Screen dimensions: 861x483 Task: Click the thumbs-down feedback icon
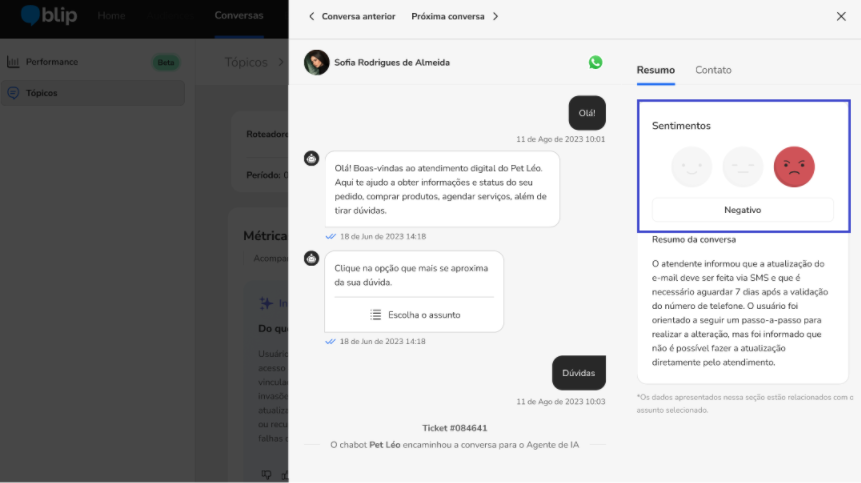266,474
